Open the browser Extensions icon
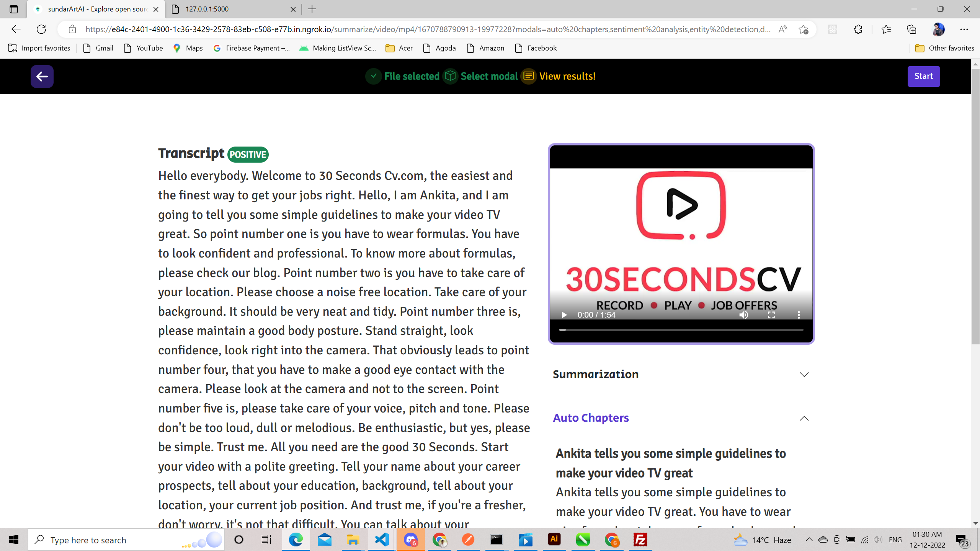This screenshot has height=551, width=980. click(858, 29)
